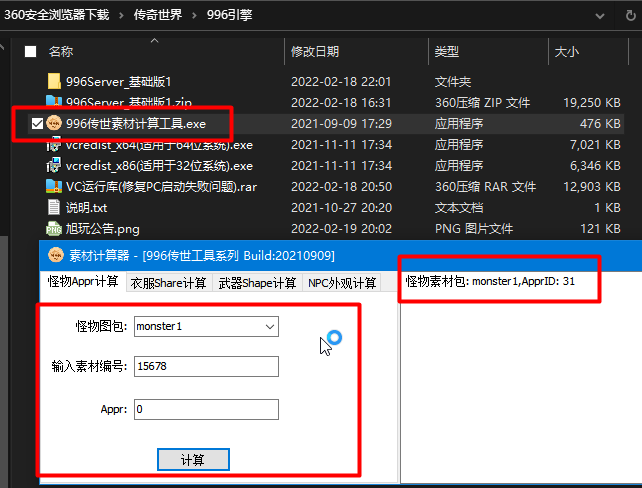Click the 素材计算器 title bar app icon
This screenshot has width=642, height=488.
tap(56, 255)
